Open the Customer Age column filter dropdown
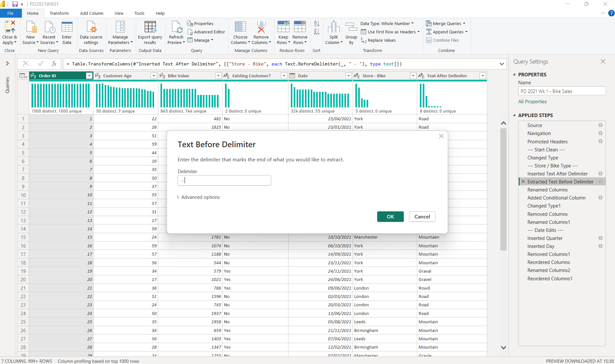The image size is (615, 364). (153, 76)
